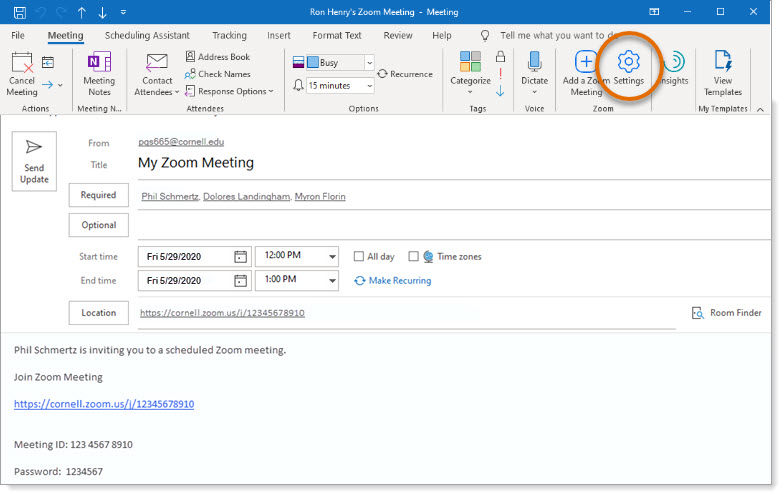Click the Make Recurring link
The image size is (784, 497).
392,280
